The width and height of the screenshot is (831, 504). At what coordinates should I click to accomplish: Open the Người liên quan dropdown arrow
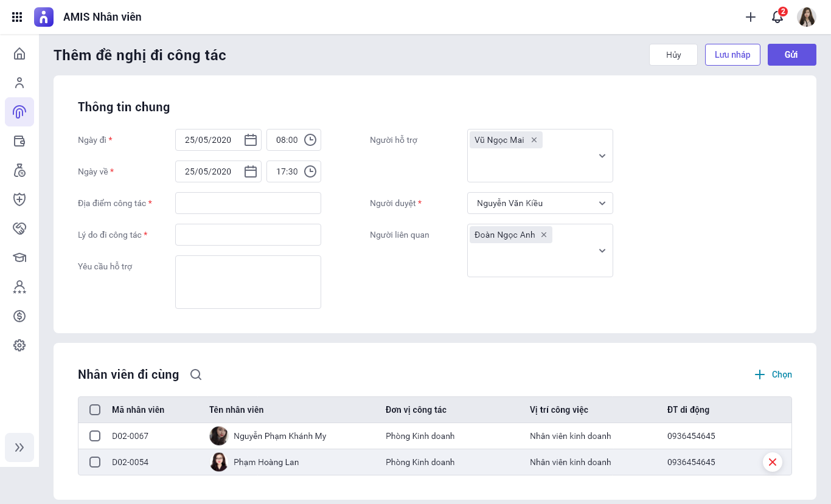(x=602, y=250)
